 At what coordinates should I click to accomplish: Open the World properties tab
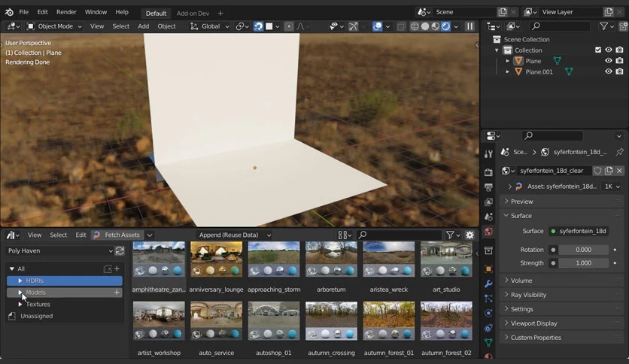coord(488,232)
